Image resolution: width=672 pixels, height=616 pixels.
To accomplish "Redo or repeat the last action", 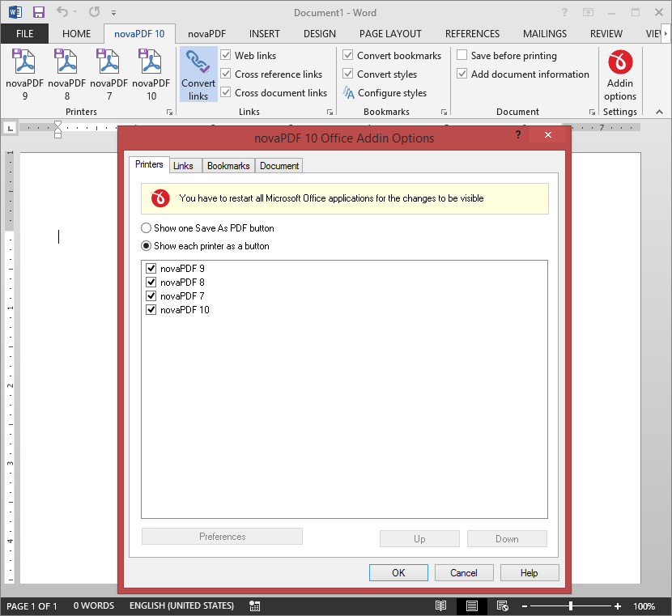I will pyautogui.click(x=94, y=12).
